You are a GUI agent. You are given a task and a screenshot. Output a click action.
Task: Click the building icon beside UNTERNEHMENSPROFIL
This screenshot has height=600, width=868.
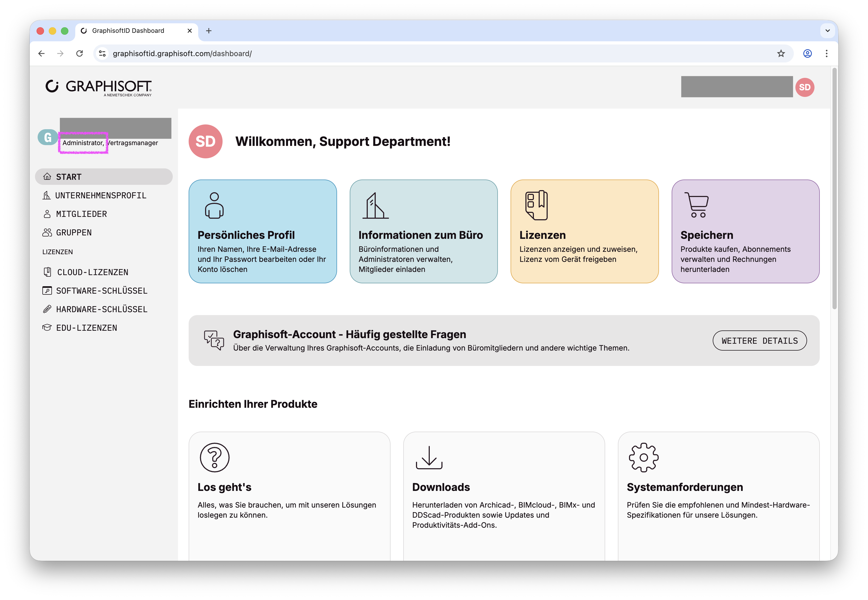point(46,195)
